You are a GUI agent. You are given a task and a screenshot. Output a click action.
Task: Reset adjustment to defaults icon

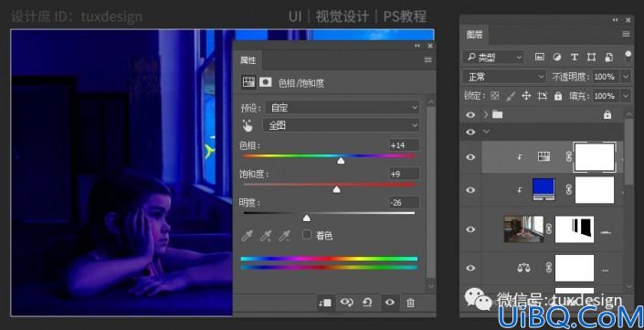367,303
